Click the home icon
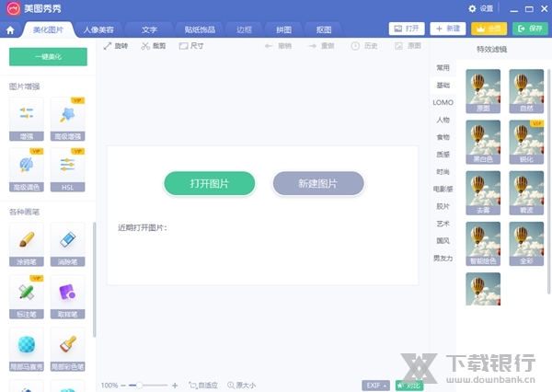The width and height of the screenshot is (552, 392). pyautogui.click(x=10, y=30)
